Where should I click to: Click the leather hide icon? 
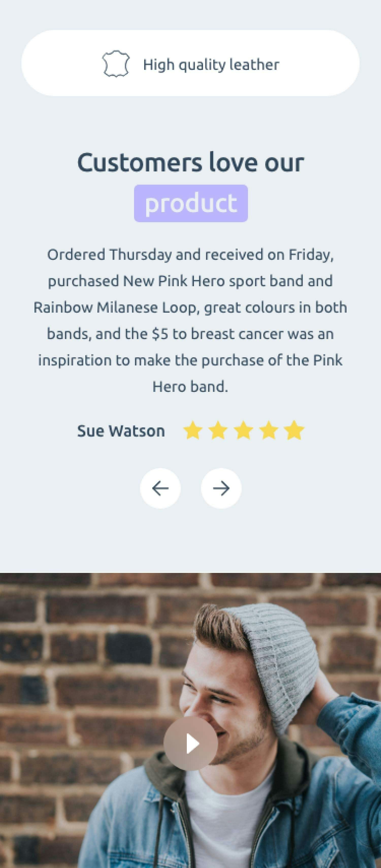click(x=115, y=64)
